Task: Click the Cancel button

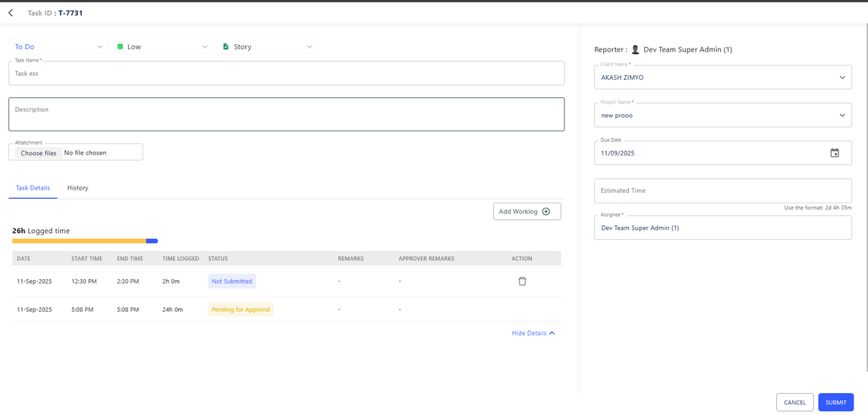Action: click(794, 402)
